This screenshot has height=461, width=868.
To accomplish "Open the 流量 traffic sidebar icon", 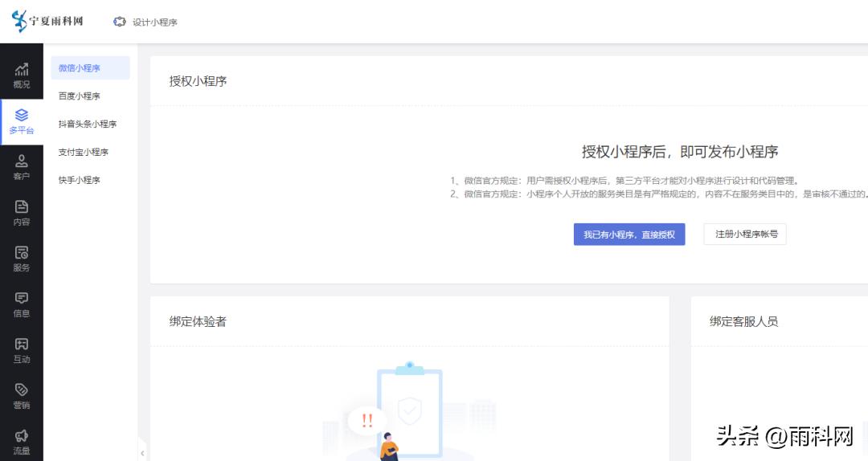I will coord(22,443).
